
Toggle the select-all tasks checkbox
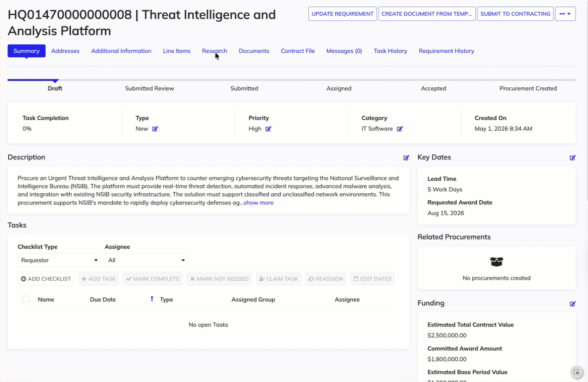26,299
